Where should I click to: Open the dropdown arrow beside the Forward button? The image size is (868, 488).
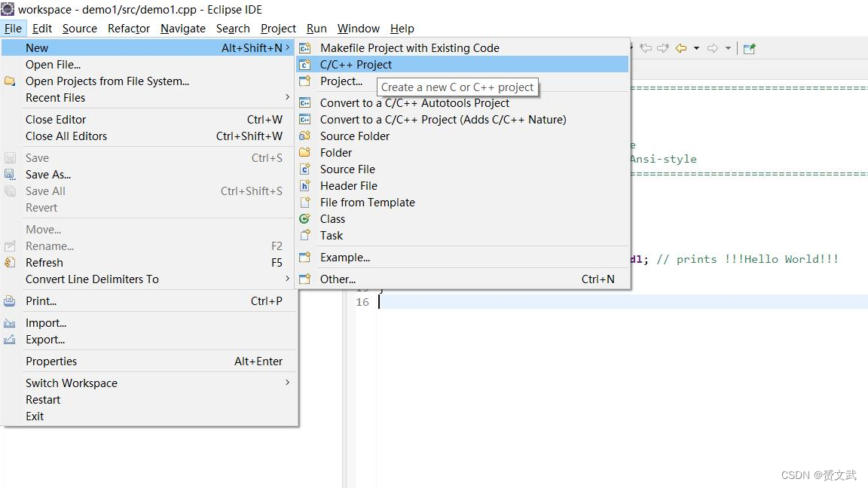728,48
